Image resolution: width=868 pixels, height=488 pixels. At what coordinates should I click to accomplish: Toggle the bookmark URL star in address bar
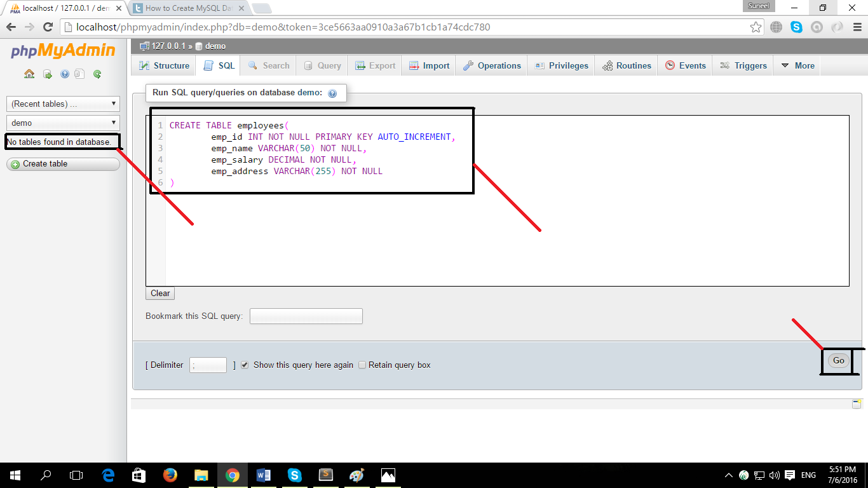[x=756, y=27]
